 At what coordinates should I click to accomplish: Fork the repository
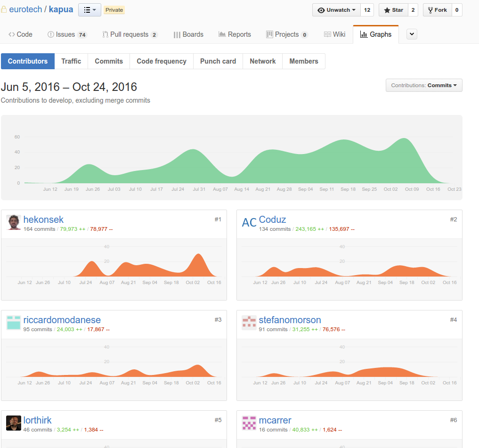tap(437, 10)
